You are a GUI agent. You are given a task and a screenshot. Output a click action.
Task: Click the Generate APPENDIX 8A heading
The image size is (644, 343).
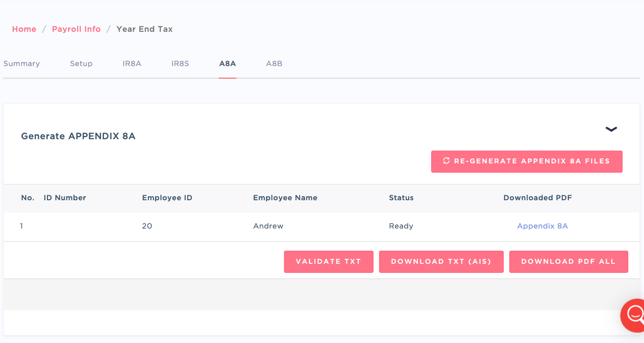[78, 136]
